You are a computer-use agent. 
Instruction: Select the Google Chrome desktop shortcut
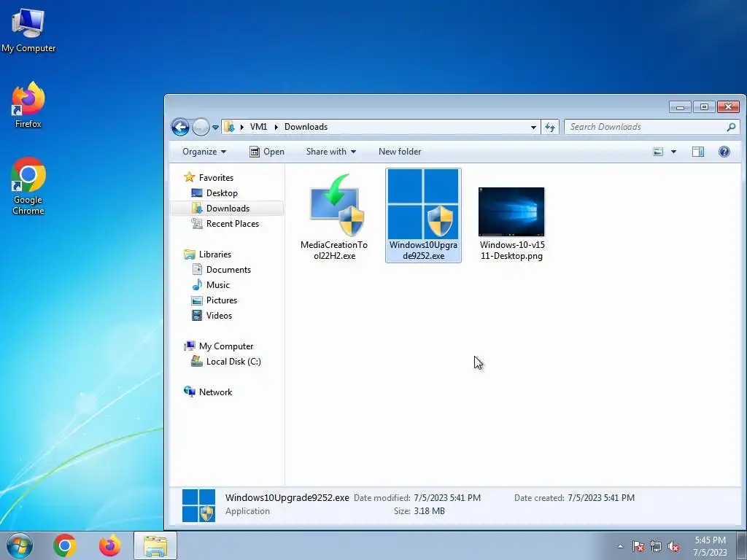[x=28, y=186]
